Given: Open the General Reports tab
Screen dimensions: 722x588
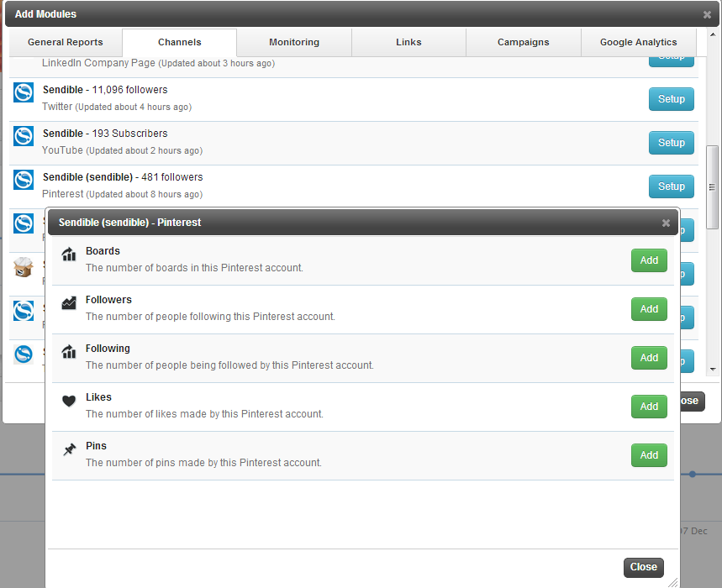Looking at the screenshot, I should pyautogui.click(x=66, y=42).
